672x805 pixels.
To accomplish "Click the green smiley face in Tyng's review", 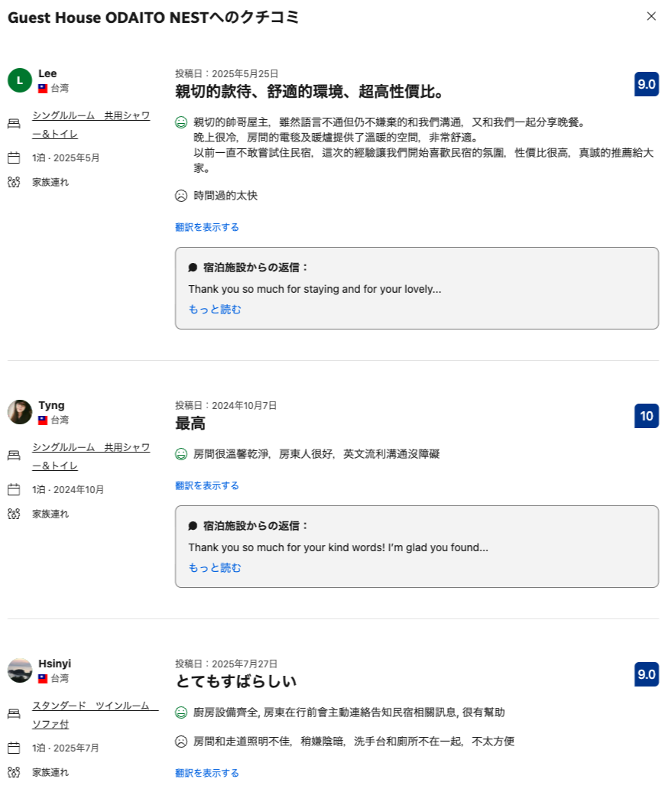I will [181, 454].
